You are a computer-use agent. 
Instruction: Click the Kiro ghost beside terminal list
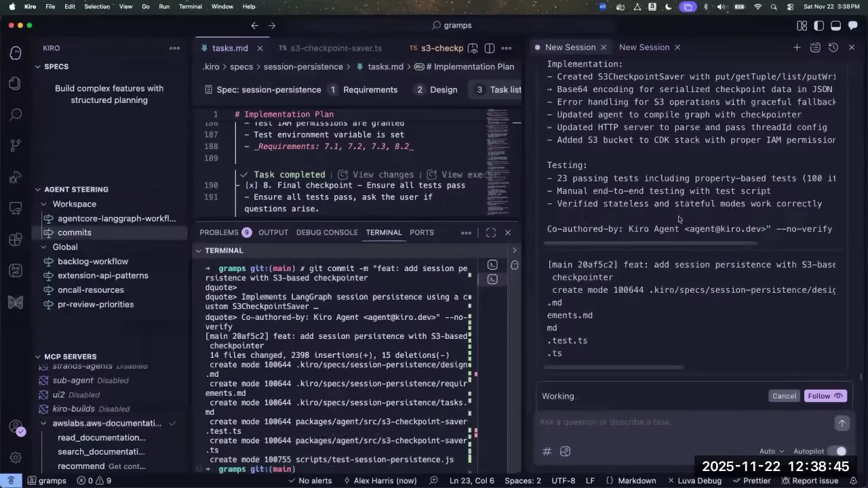(x=515, y=265)
